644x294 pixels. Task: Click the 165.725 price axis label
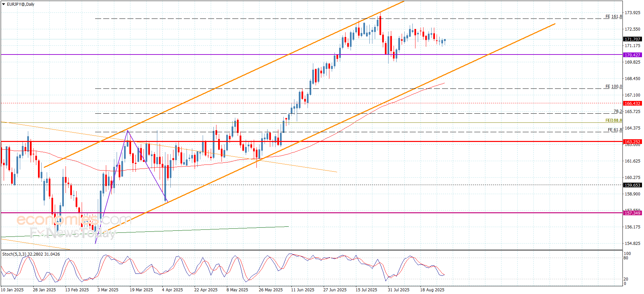click(x=632, y=112)
